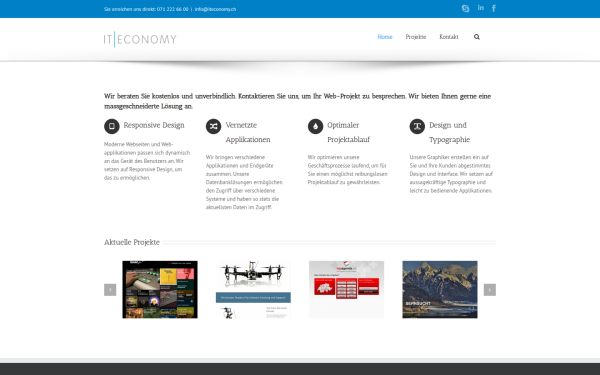Click the info@iteconomy.ch email link

[215, 9]
